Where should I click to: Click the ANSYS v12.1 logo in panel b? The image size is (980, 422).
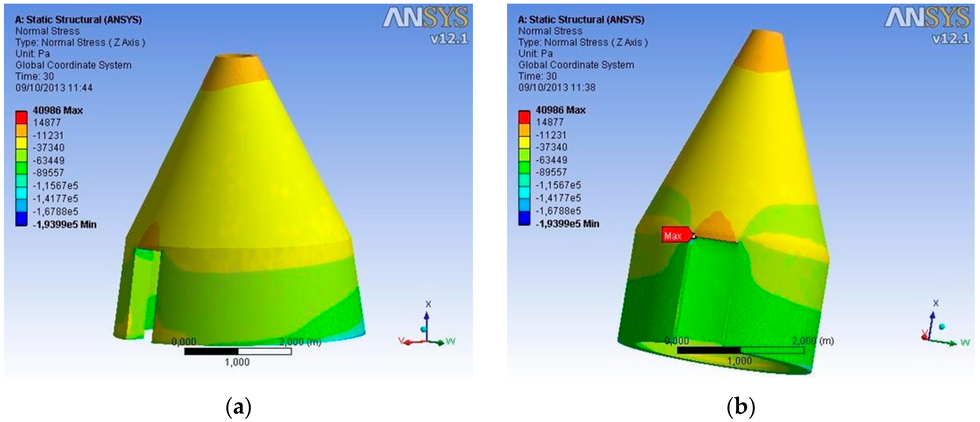click(927, 26)
